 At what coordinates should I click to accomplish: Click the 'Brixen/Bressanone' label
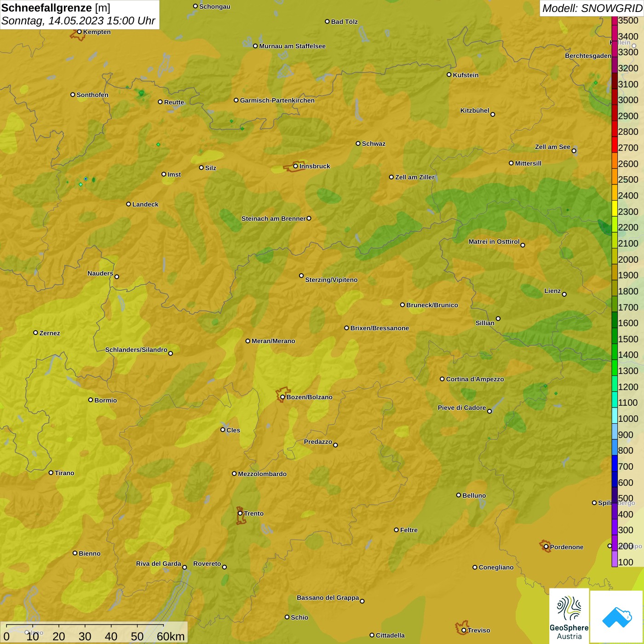click(379, 328)
